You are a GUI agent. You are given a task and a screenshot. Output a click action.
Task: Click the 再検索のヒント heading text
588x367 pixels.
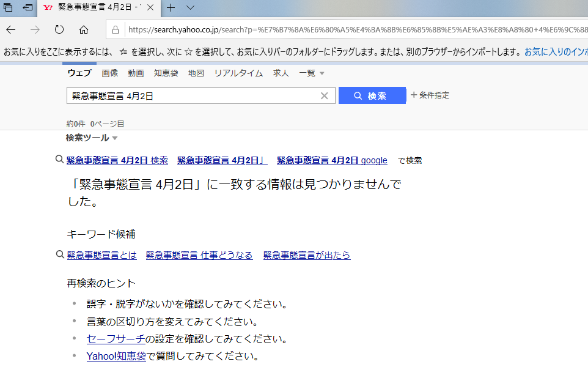(101, 283)
